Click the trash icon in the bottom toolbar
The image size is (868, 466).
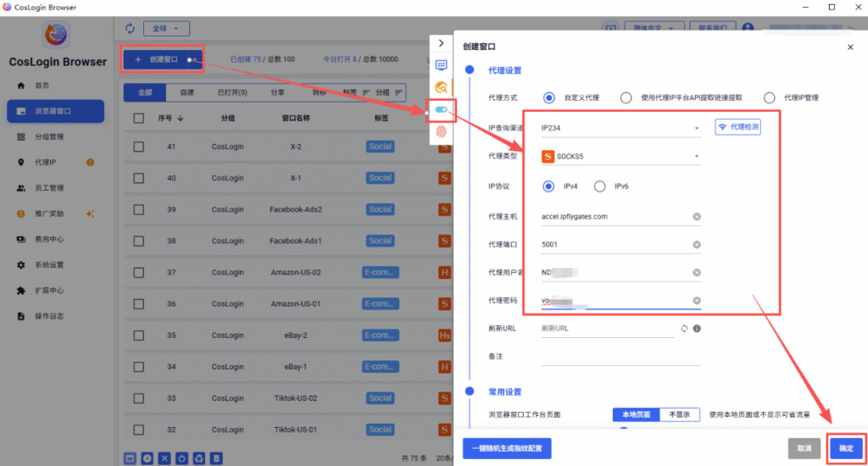(216, 458)
